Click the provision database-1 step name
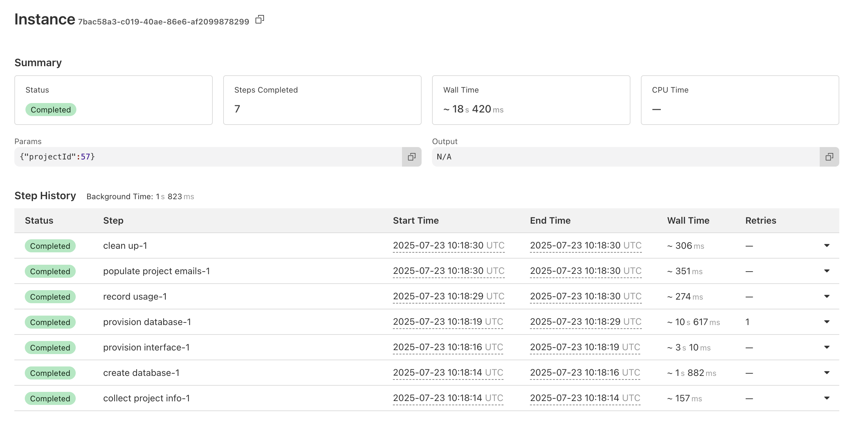The image size is (868, 431). click(x=147, y=322)
